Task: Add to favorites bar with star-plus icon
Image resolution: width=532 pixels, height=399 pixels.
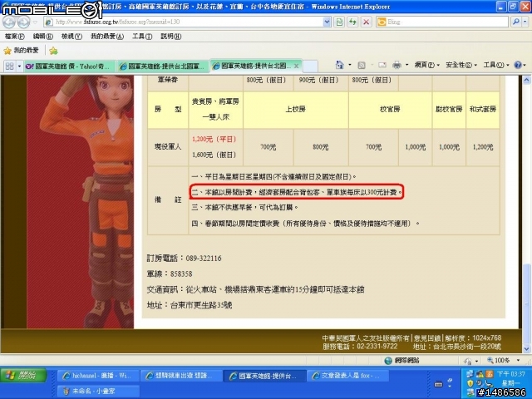Action: coord(53,51)
